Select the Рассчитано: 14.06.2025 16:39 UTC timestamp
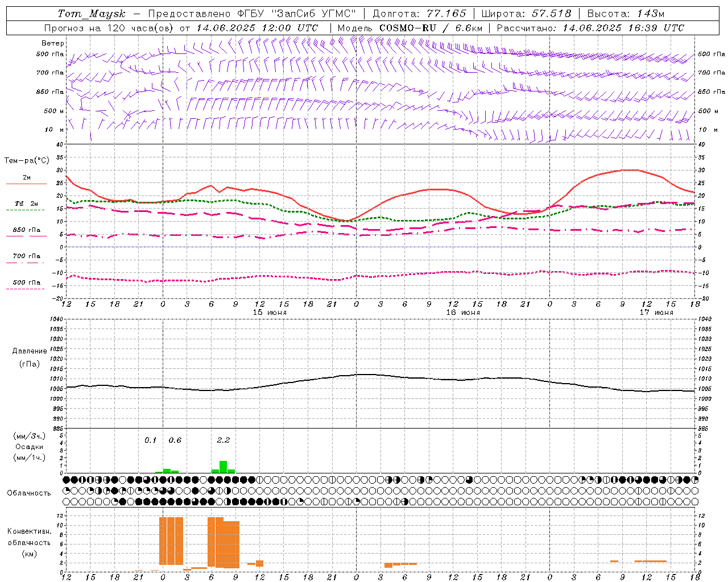728x582 pixels. pos(590,28)
